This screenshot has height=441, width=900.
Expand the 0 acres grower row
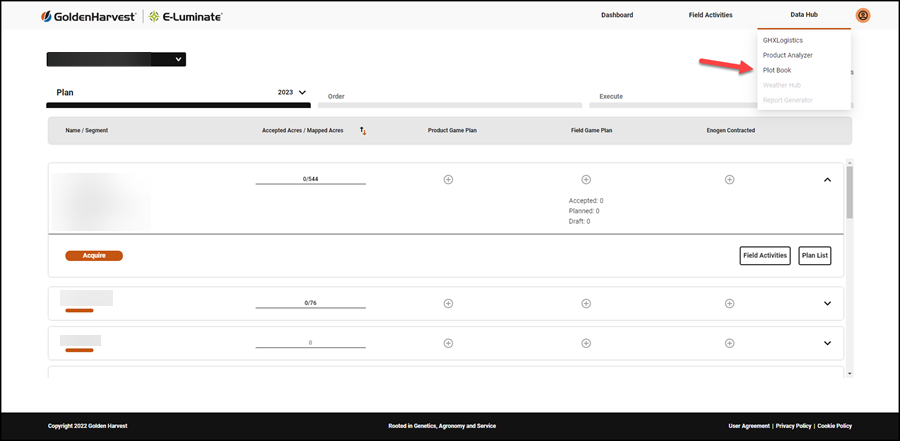click(827, 343)
